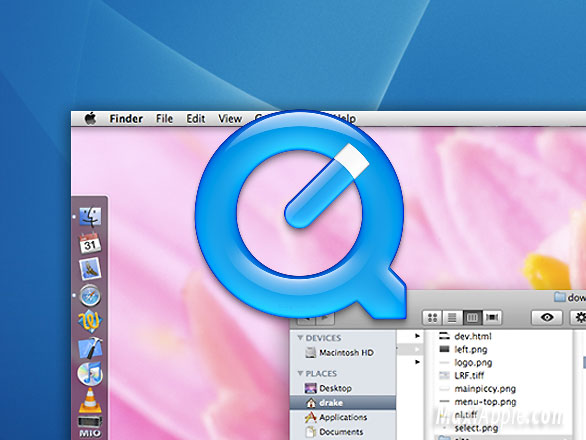
Task: Open the MIO device icon in Dock
Action: (90, 426)
